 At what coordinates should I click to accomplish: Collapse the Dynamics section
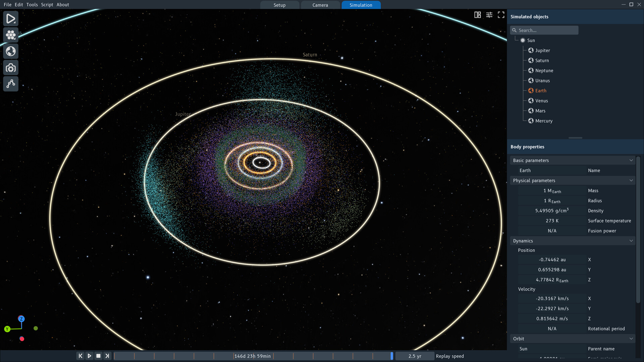tap(631, 241)
